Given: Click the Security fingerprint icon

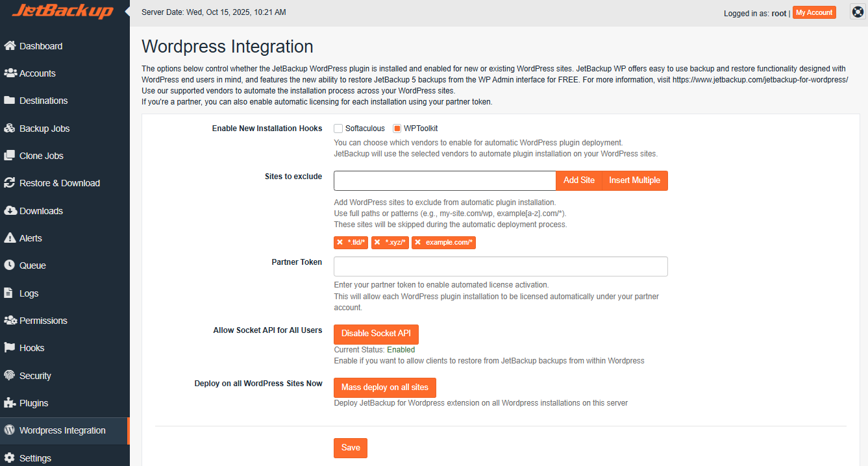Looking at the screenshot, I should 10,376.
